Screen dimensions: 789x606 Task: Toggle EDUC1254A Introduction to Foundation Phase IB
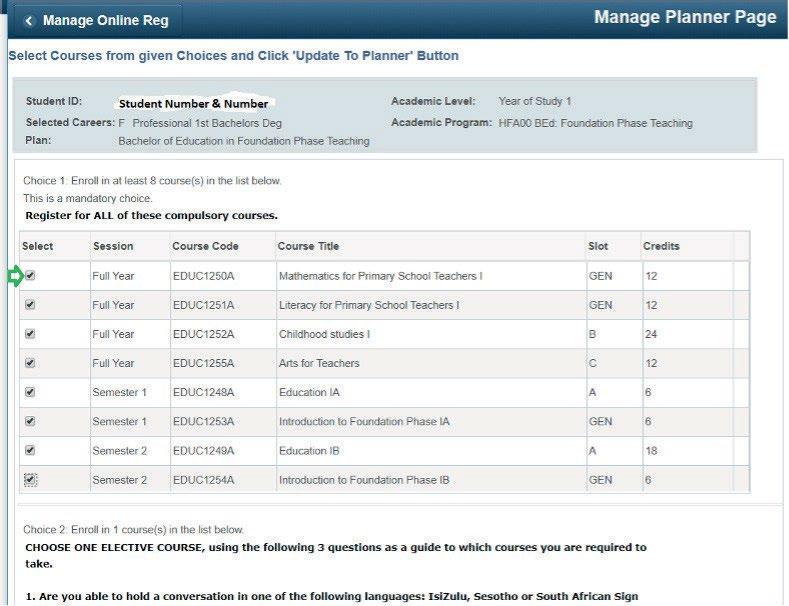point(30,479)
